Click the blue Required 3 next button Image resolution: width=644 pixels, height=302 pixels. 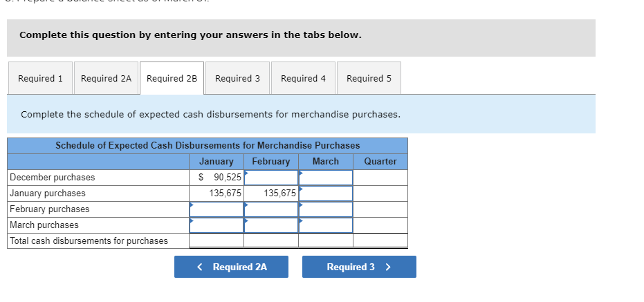pos(359,267)
